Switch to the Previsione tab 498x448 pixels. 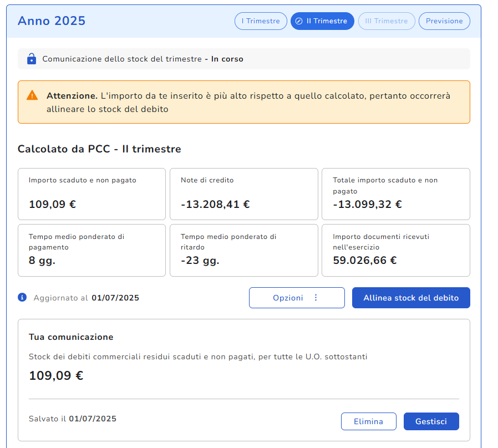(444, 21)
